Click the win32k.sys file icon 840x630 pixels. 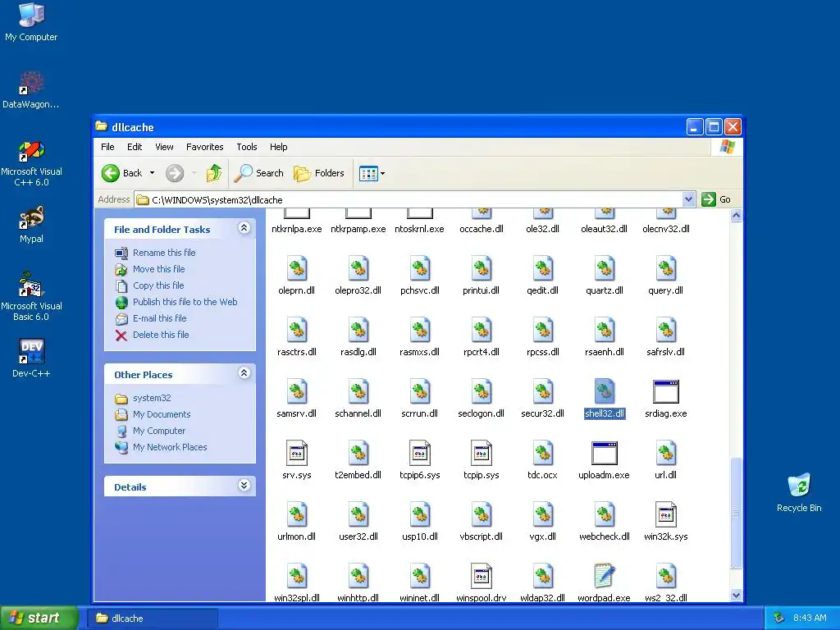coord(666,514)
